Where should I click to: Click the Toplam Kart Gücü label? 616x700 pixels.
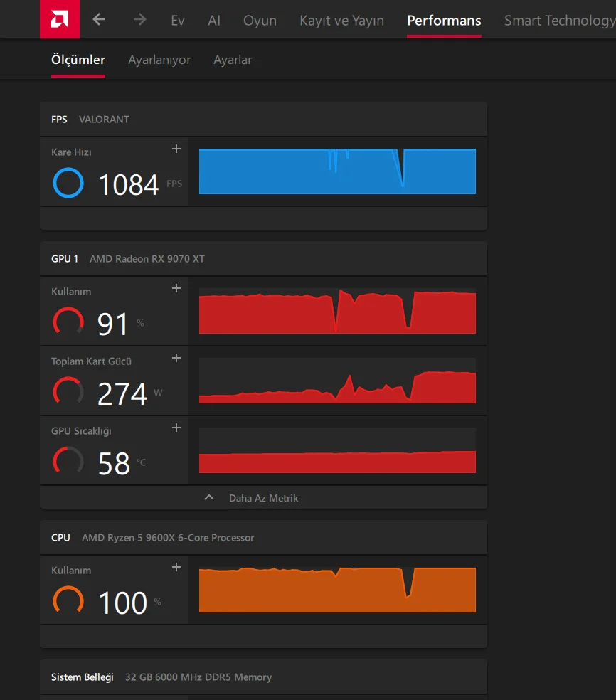[92, 361]
